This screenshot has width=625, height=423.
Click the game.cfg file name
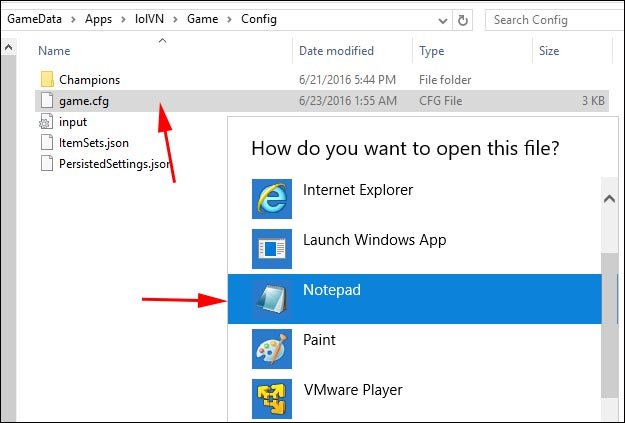tap(84, 101)
